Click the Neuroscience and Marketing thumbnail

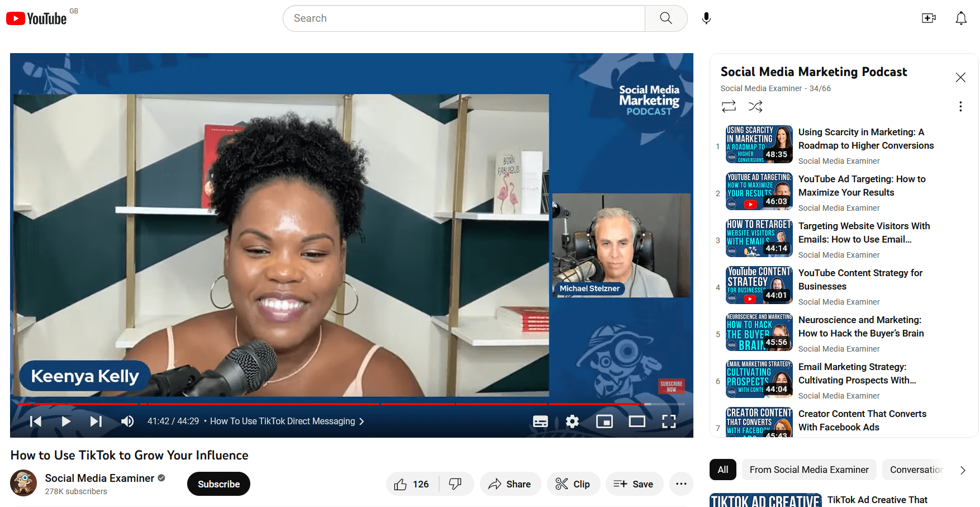pos(759,332)
